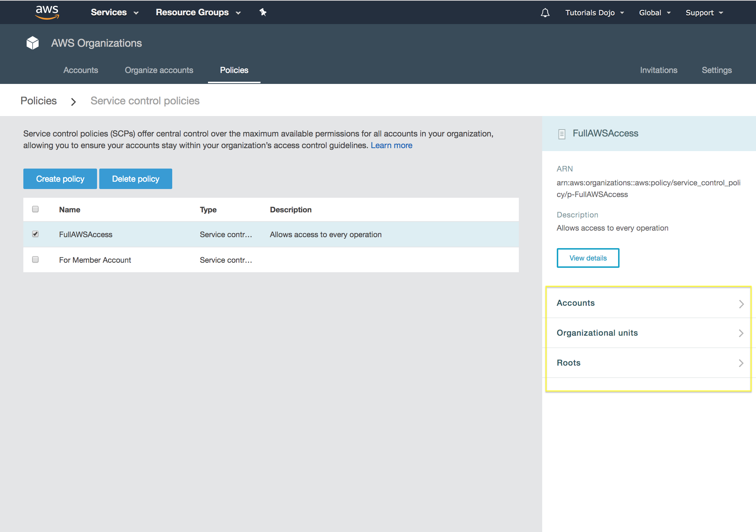Viewport: 756px width, 532px height.
Task: Open the Services dropdown menu
Action: [115, 12]
